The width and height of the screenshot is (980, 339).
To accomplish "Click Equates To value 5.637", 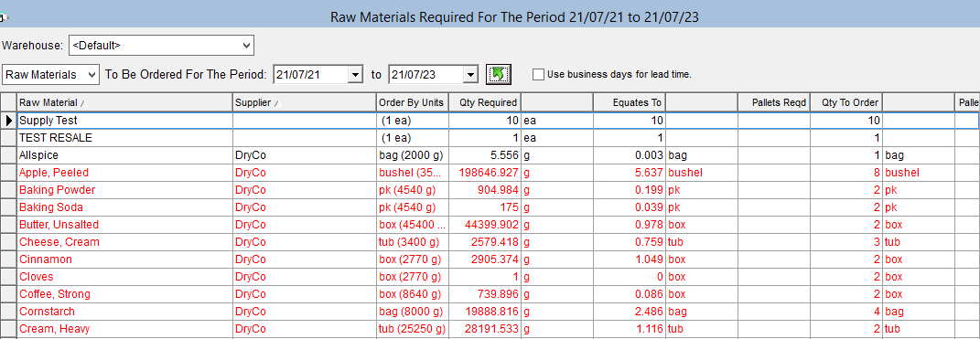I will click(x=629, y=173).
